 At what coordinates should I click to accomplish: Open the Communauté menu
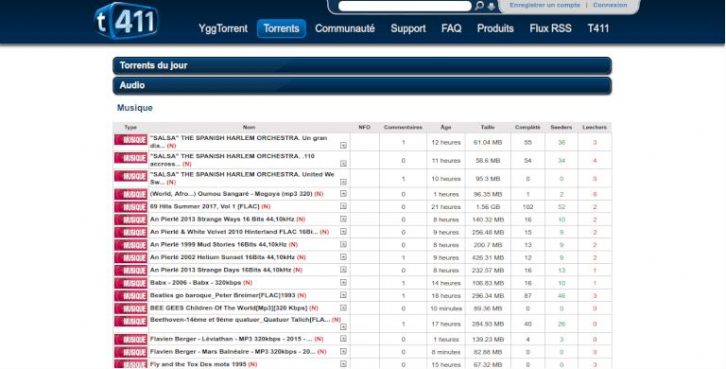(x=345, y=29)
